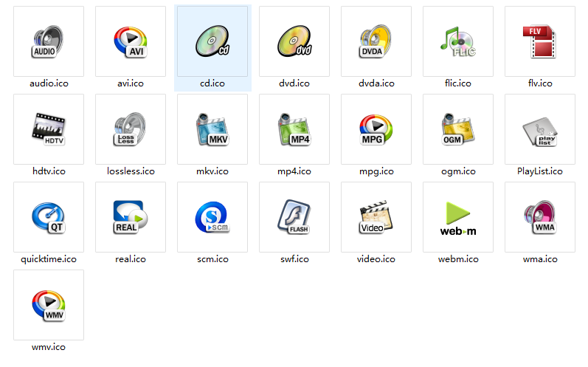Select the audio.ico speaker icon

coord(47,41)
